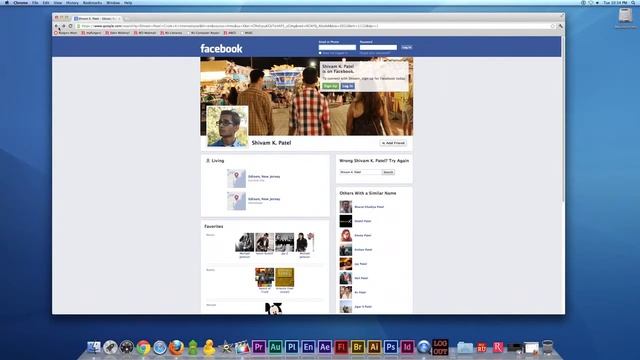
Task: Open the Trash in the dock
Action: coord(548,348)
